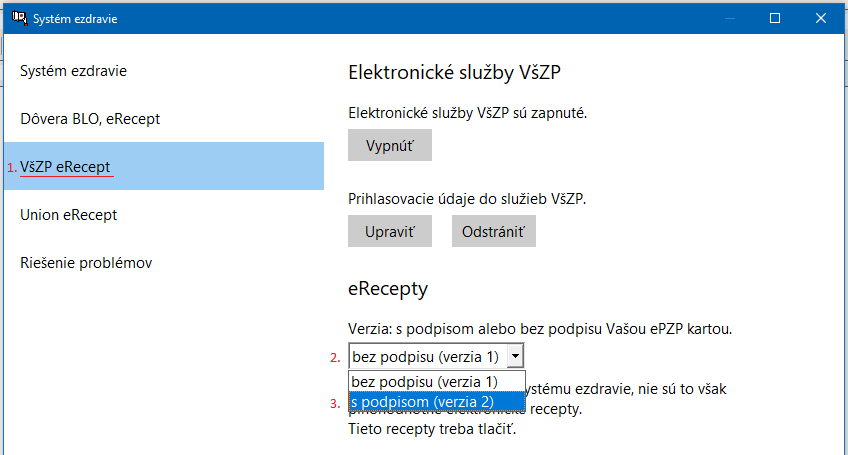Close the Systém ezdravie window

tap(820, 18)
